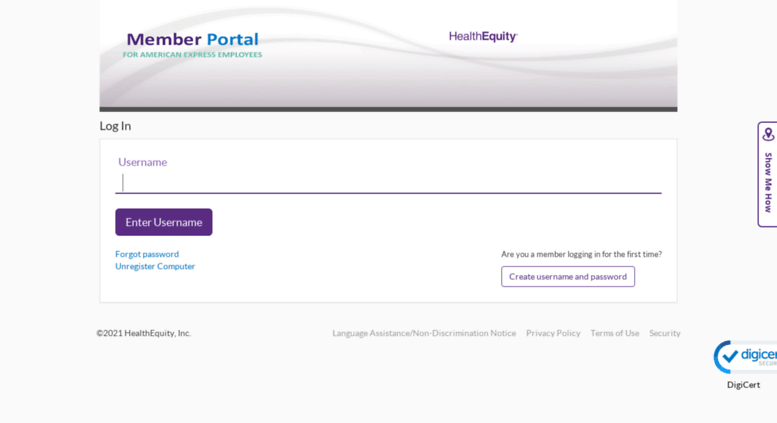This screenshot has width=777, height=423.
Task: Click the DigiCert secured seal badge
Action: [x=745, y=357]
